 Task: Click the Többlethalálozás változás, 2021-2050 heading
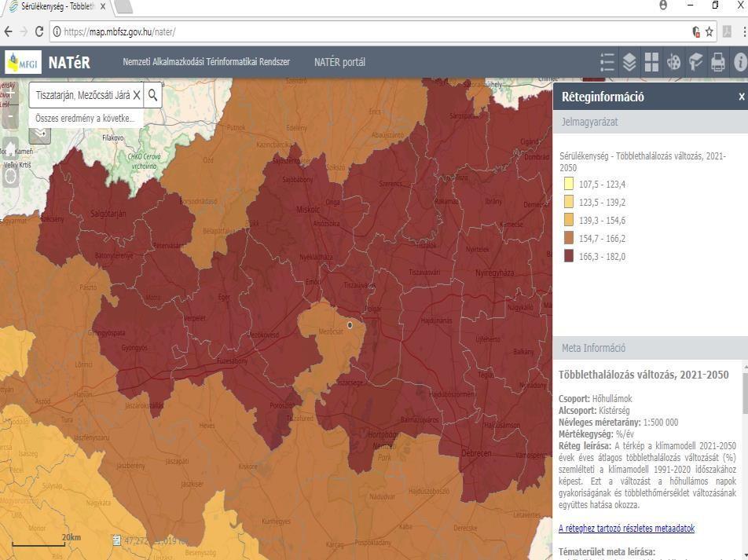(x=643, y=375)
